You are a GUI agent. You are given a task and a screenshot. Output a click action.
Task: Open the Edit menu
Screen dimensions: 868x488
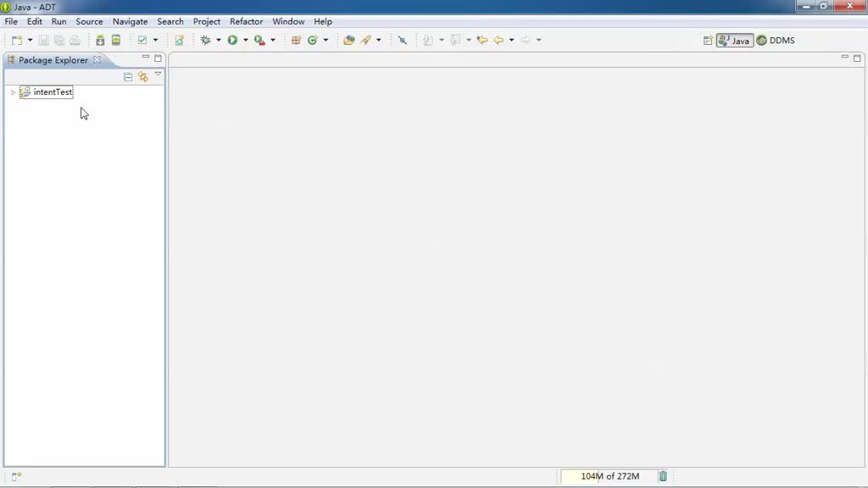[34, 21]
